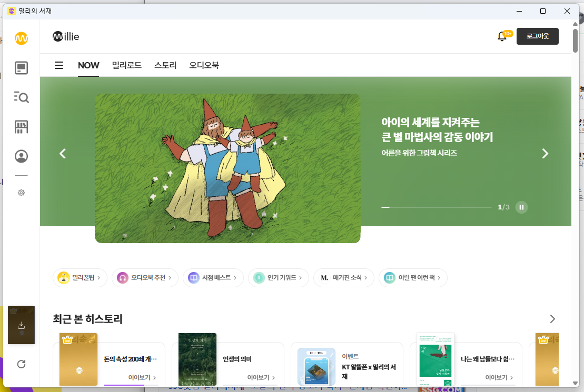
Task: Click the 돈의 속성 200쇄 title text
Action: (131, 359)
